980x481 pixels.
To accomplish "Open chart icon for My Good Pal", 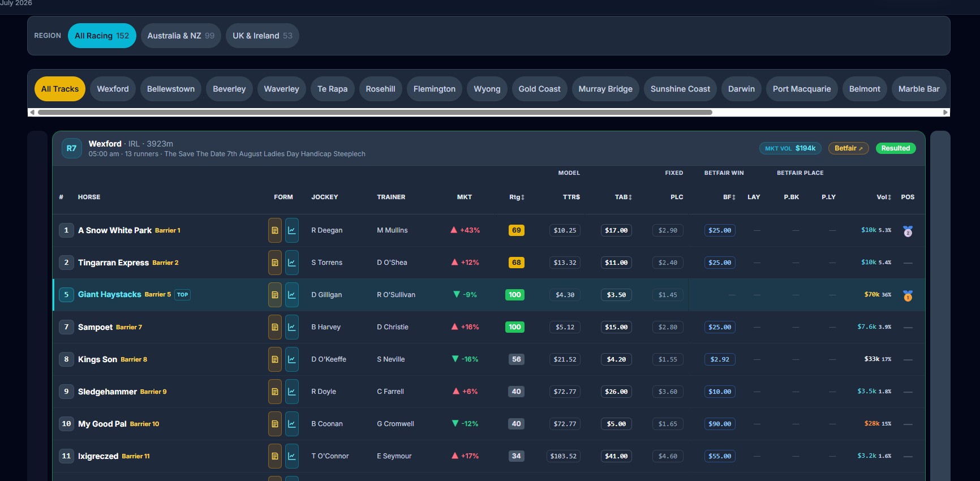I will click(x=292, y=424).
